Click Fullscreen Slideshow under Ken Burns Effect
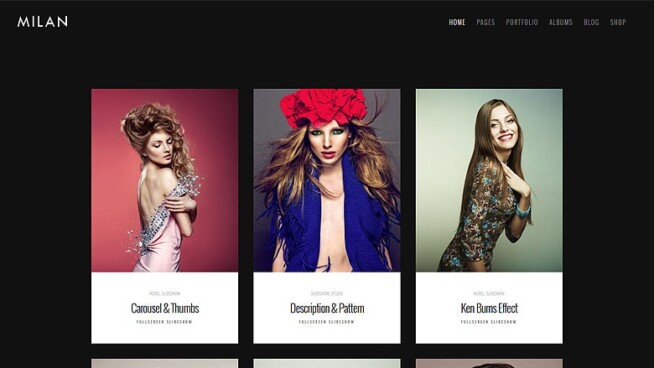 click(x=489, y=322)
